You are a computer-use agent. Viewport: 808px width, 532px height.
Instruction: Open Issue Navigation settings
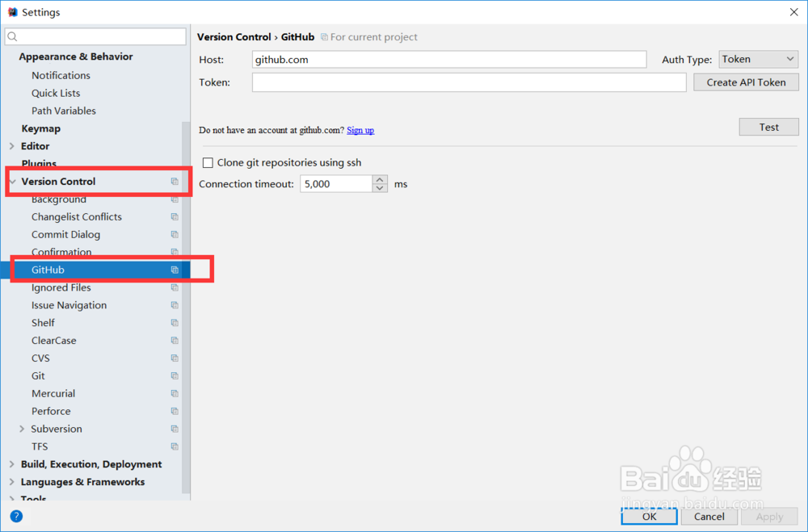69,305
